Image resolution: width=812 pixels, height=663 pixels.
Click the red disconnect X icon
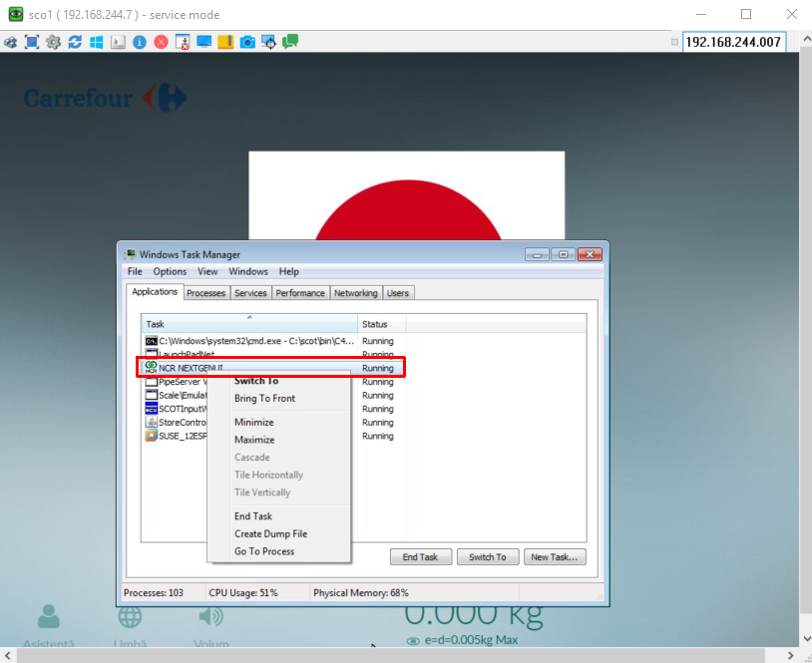click(x=161, y=42)
